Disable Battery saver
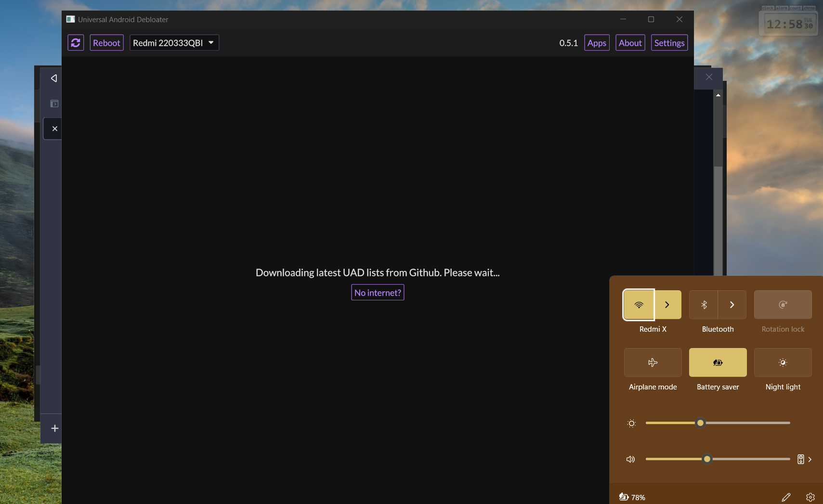The width and height of the screenshot is (823, 504). tap(718, 362)
